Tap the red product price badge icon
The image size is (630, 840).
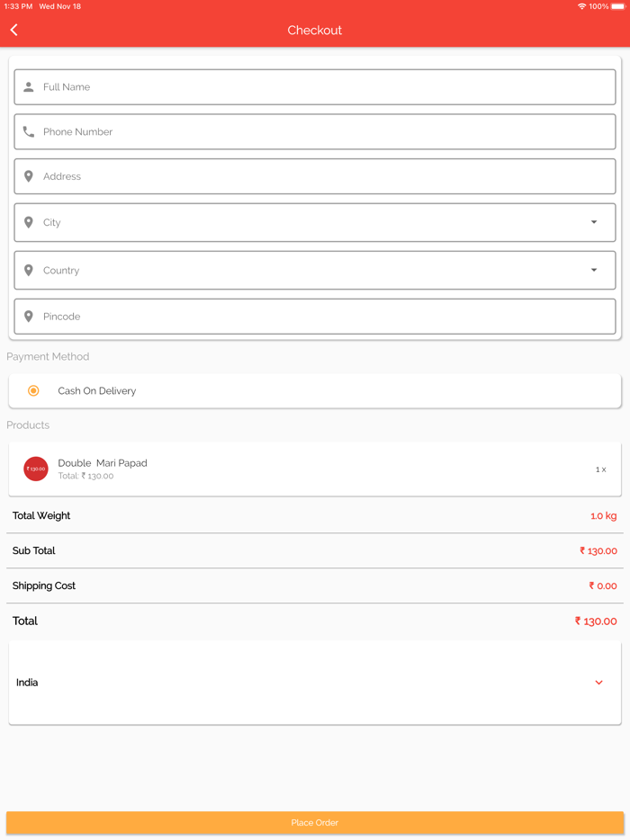coord(36,469)
